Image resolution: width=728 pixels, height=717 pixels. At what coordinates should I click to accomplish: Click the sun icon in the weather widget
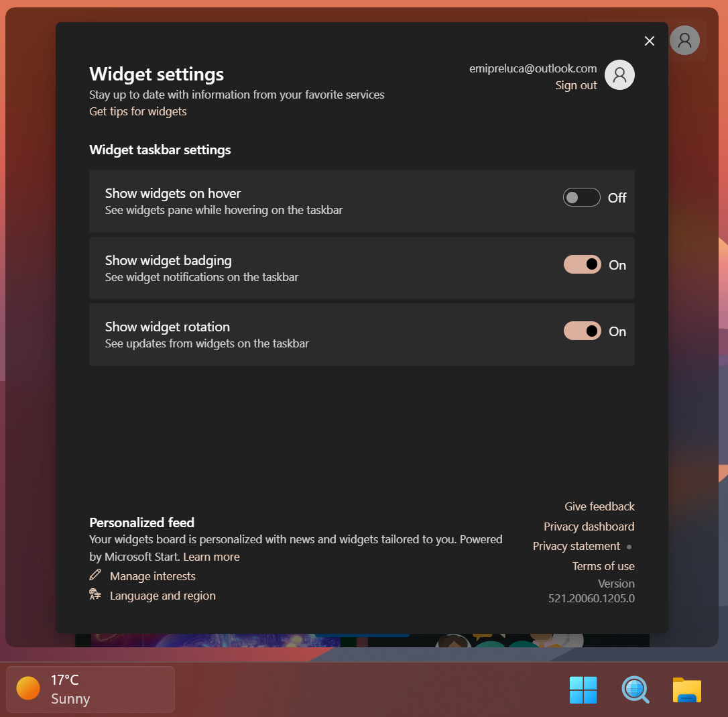(27, 688)
